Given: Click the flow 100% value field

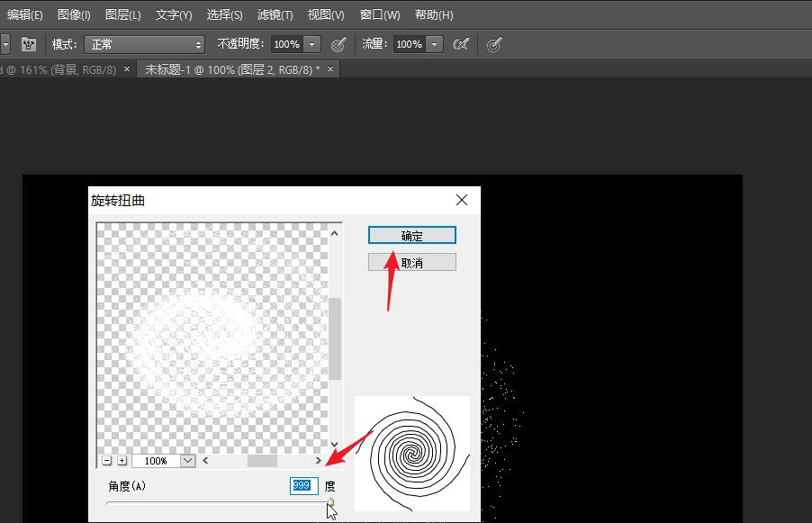Looking at the screenshot, I should pos(409,44).
